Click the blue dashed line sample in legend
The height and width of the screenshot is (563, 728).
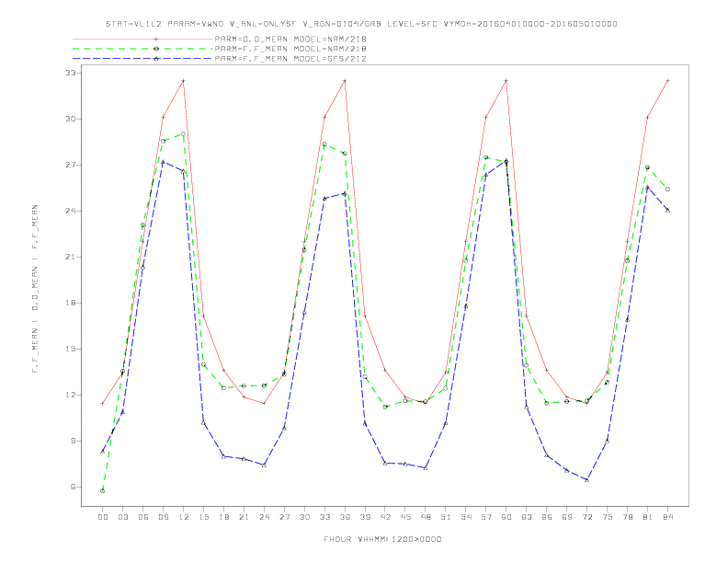[142, 59]
